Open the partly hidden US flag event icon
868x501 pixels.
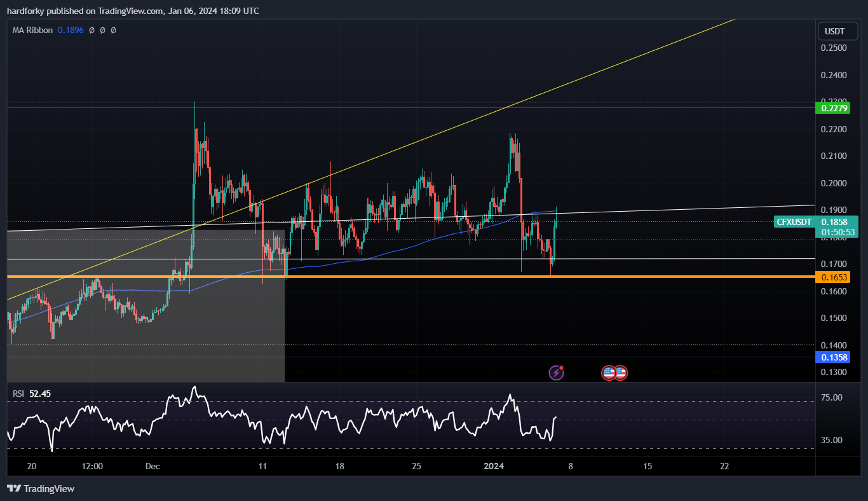(621, 373)
